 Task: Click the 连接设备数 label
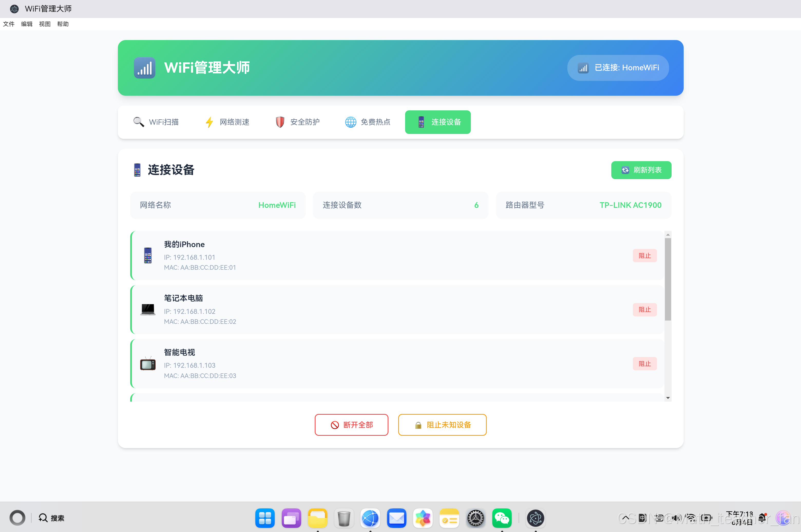342,205
